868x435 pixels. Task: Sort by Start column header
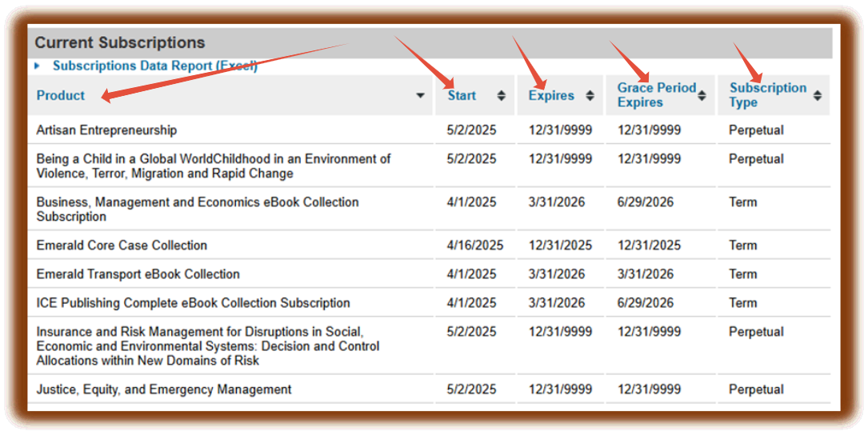coord(462,95)
